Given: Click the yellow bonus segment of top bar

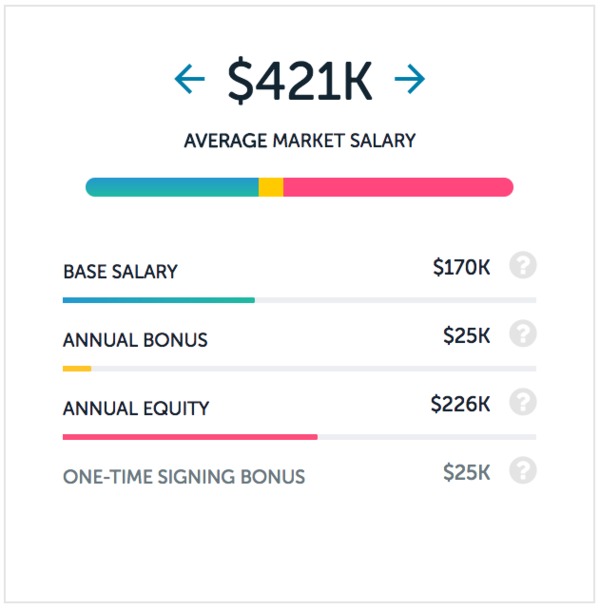Looking at the screenshot, I should pos(271,187).
